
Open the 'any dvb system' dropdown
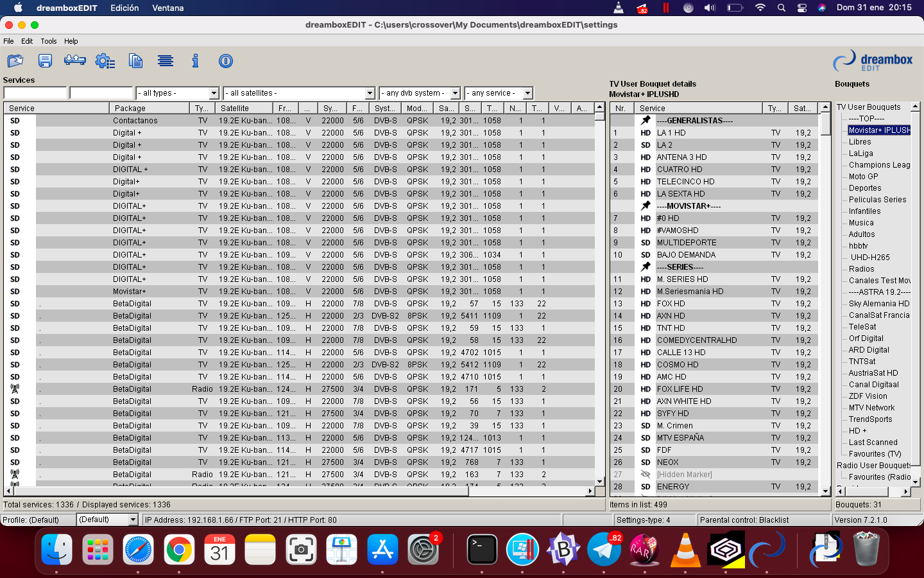coord(420,93)
